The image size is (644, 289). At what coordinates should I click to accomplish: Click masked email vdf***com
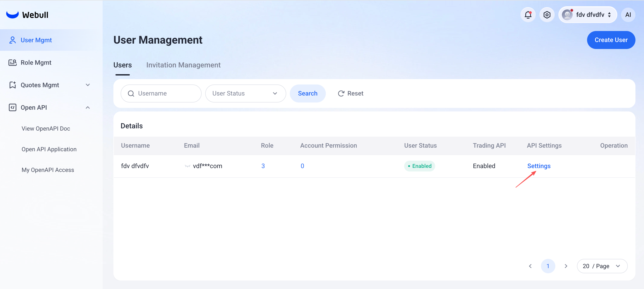tap(207, 166)
